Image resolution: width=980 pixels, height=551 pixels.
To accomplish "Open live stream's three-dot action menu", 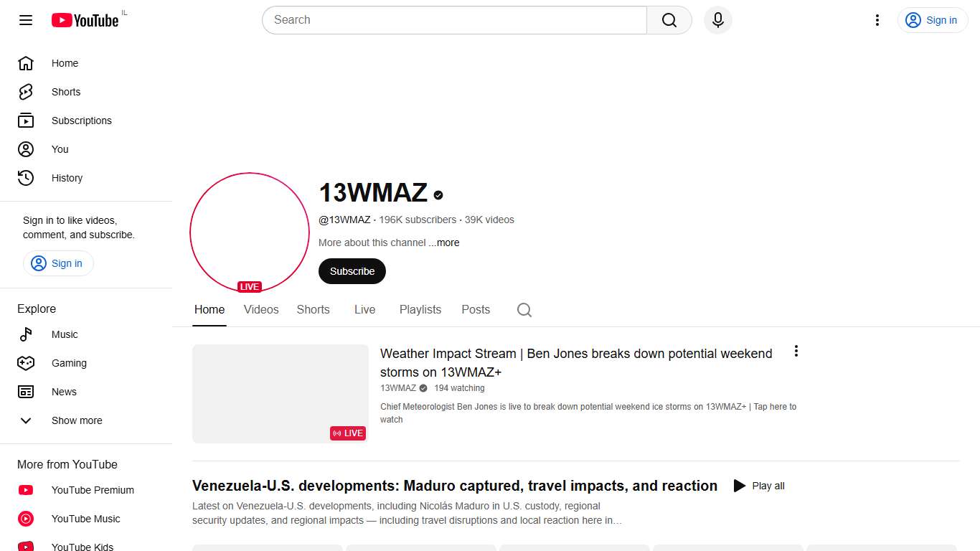I will [796, 351].
